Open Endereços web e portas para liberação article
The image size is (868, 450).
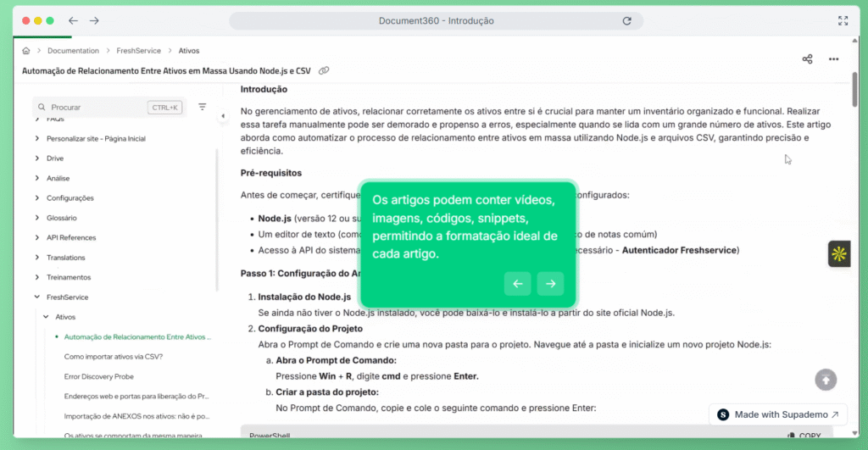pos(136,397)
